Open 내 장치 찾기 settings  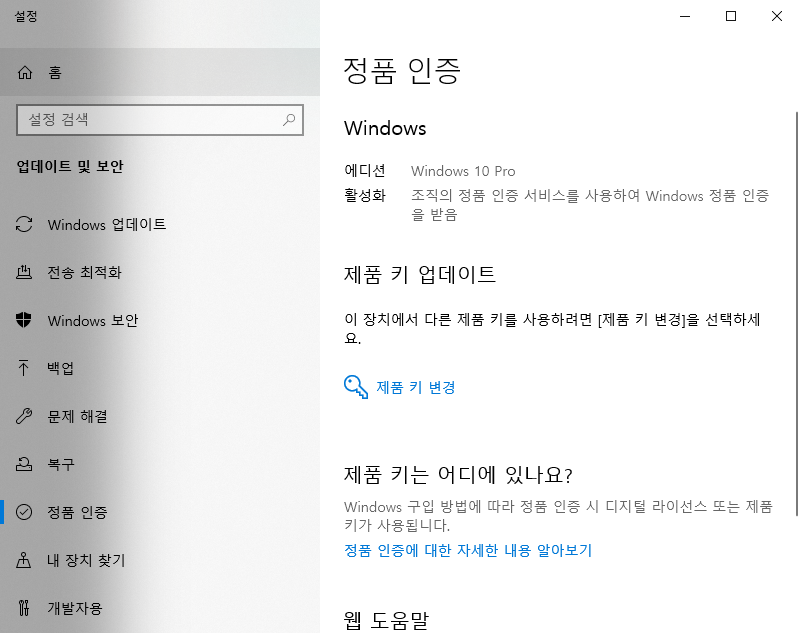160,560
